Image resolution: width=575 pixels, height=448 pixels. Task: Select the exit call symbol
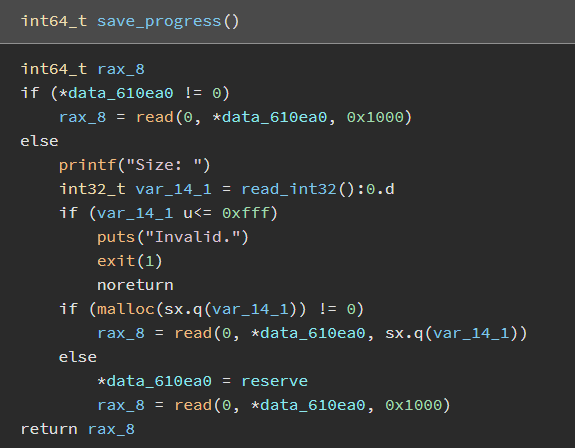[x=116, y=261]
